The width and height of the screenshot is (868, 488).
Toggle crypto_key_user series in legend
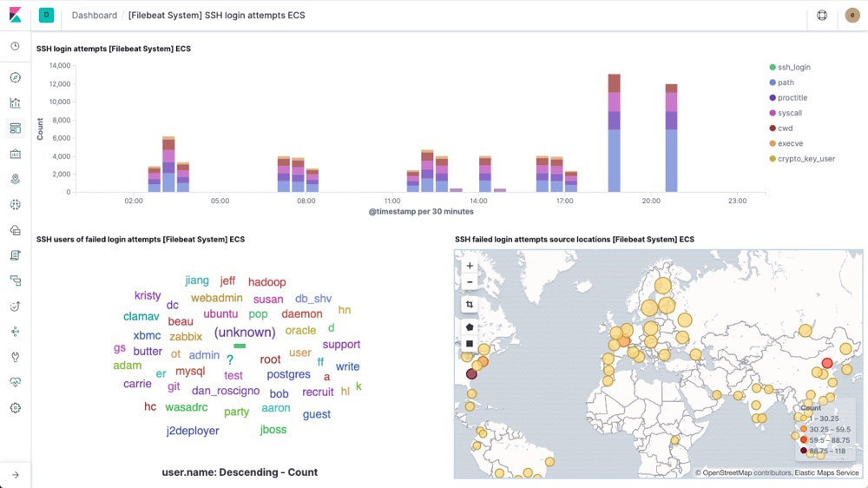tap(802, 158)
